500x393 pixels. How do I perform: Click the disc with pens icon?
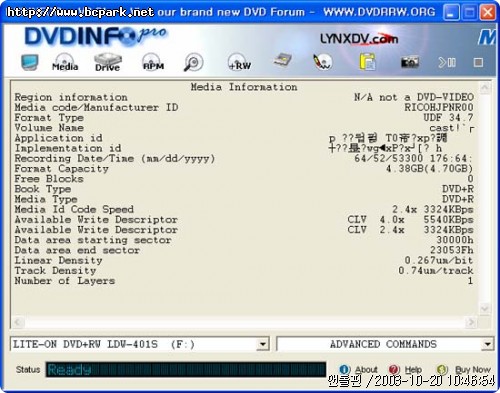coord(322,62)
